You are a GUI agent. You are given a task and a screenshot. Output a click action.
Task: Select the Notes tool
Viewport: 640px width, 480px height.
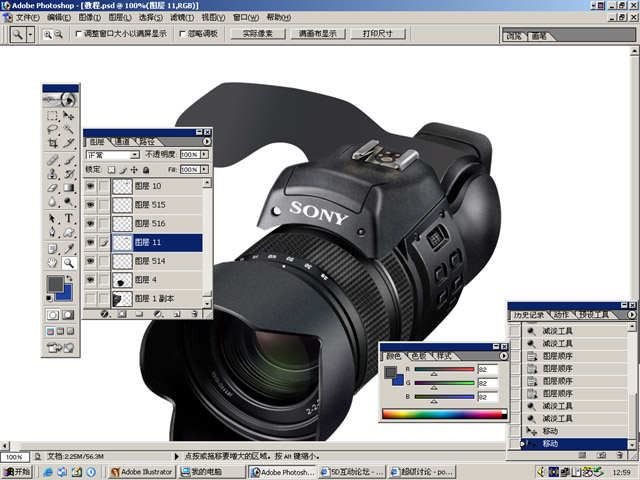click(52, 249)
